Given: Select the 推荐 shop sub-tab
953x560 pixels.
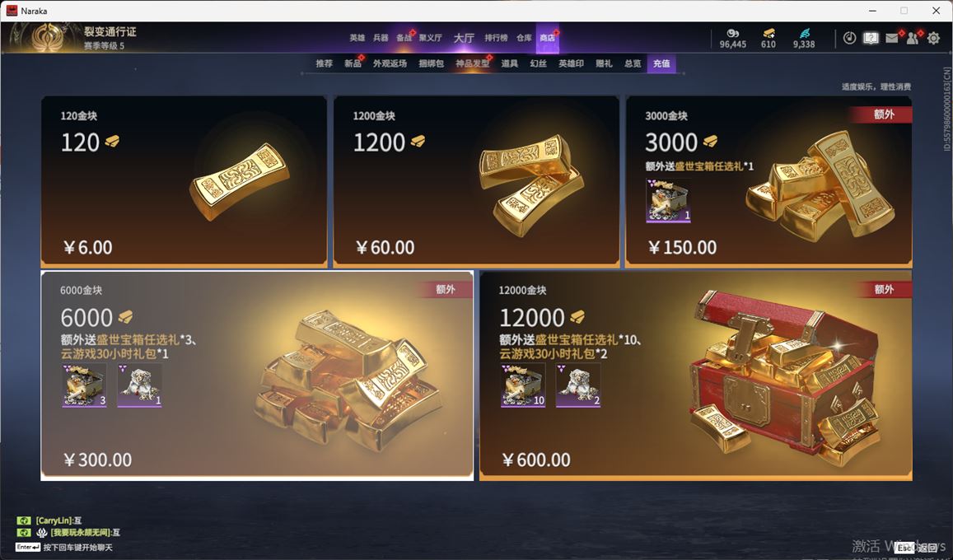Looking at the screenshot, I should [324, 63].
